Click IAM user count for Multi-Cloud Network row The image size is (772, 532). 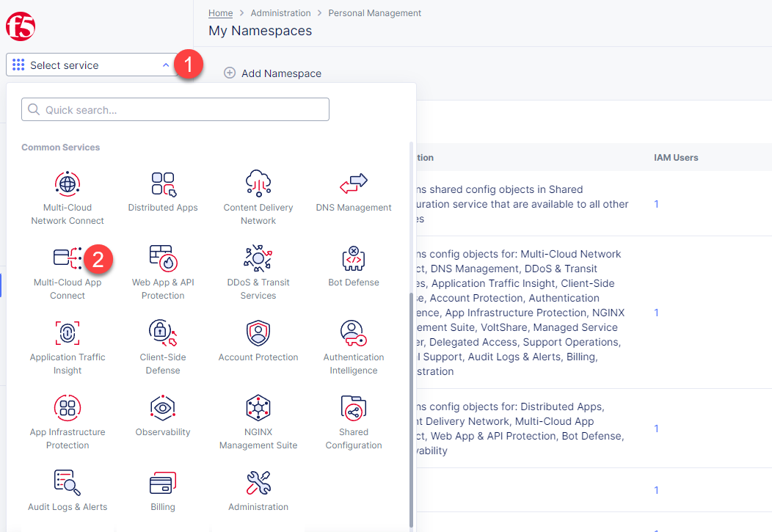(x=656, y=313)
